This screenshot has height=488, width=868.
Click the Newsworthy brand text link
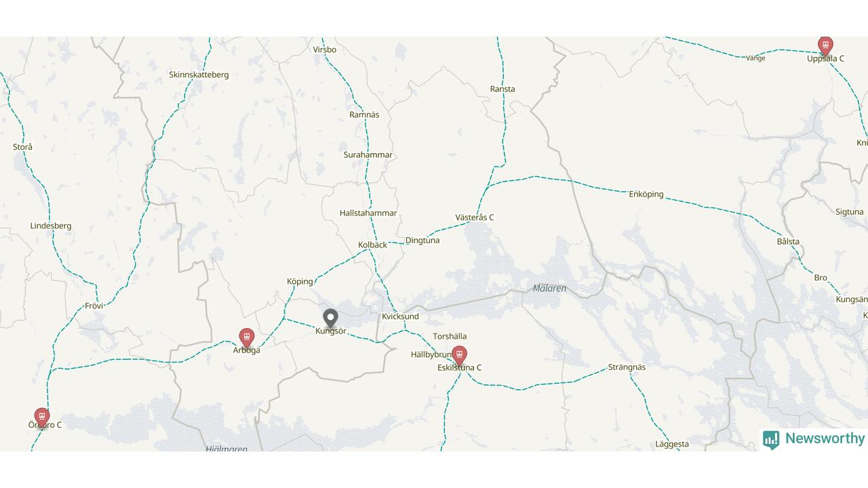[x=825, y=439]
